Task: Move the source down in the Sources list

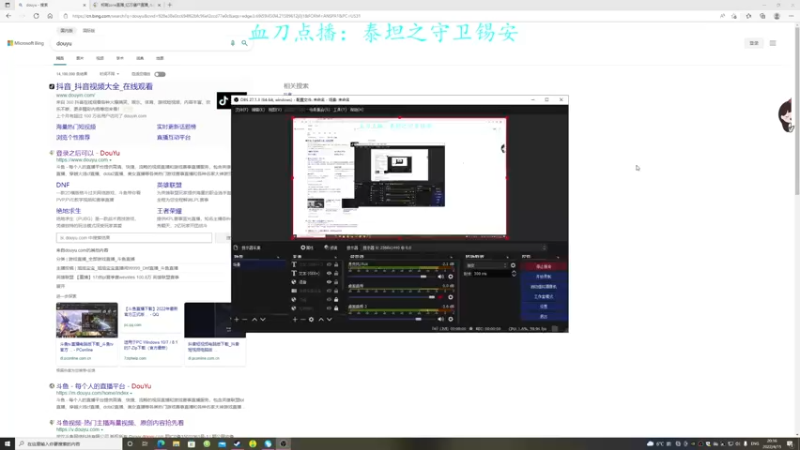Action: (329, 319)
